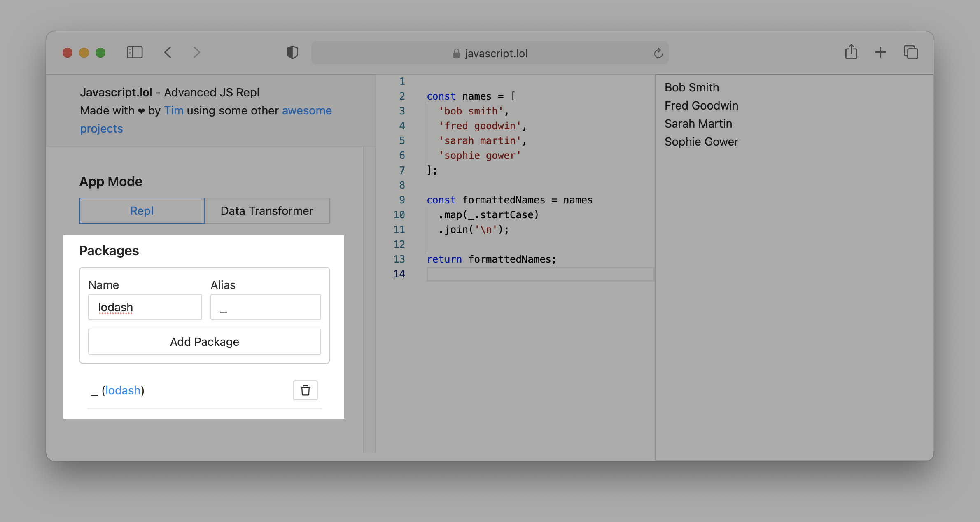This screenshot has width=980, height=522.
Task: Click the 'bob smith' string in code
Action: pyautogui.click(x=471, y=111)
